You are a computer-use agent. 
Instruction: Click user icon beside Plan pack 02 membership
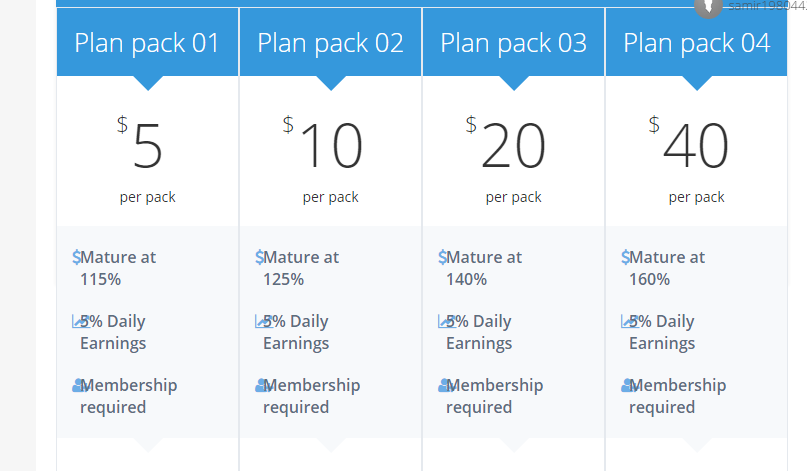262,385
